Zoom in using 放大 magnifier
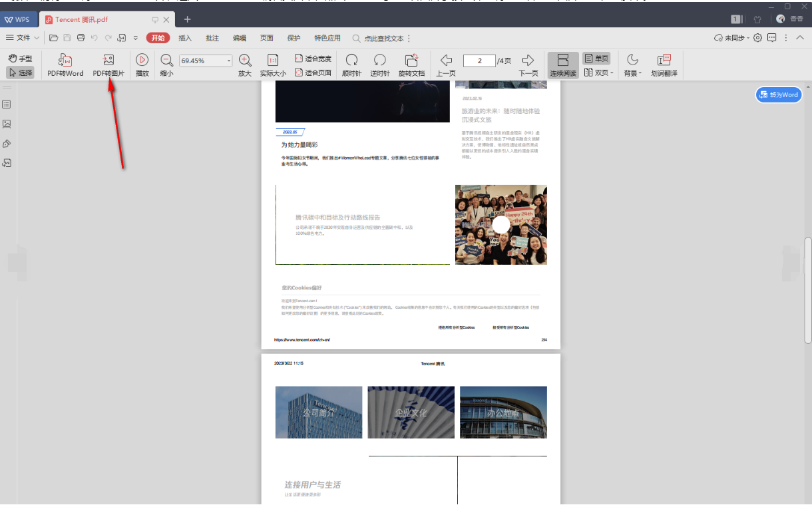 [x=245, y=61]
